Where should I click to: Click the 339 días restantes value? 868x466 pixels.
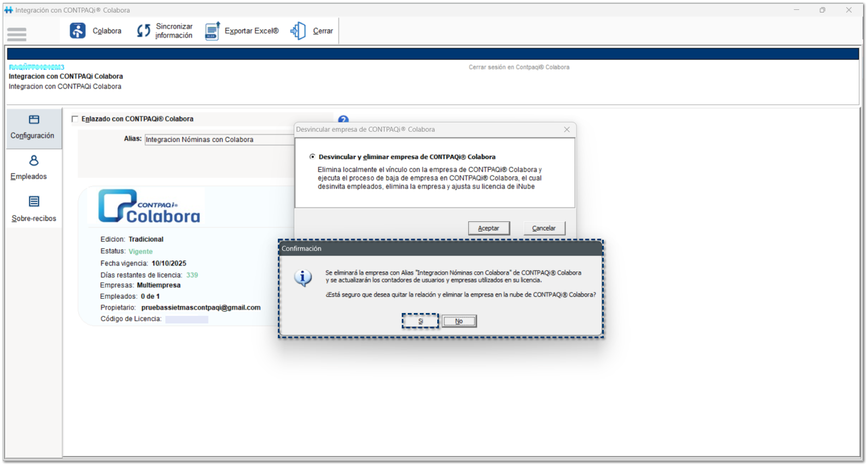click(192, 275)
